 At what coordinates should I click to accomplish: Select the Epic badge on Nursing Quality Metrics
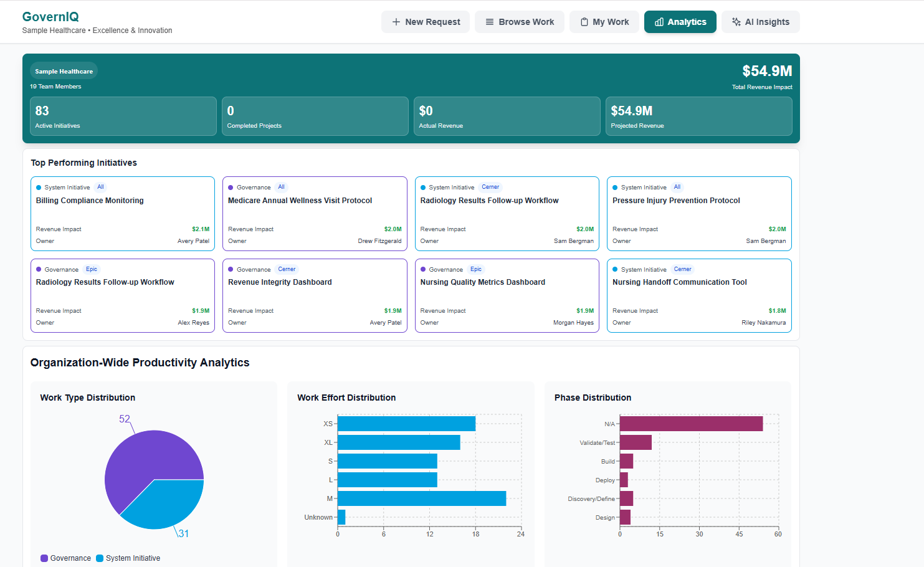pos(475,269)
